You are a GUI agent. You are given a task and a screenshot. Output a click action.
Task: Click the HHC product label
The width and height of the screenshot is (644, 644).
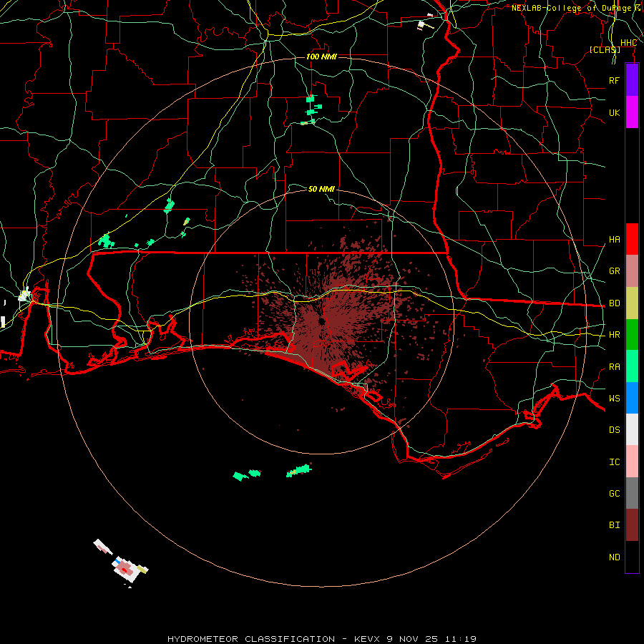tap(628, 43)
